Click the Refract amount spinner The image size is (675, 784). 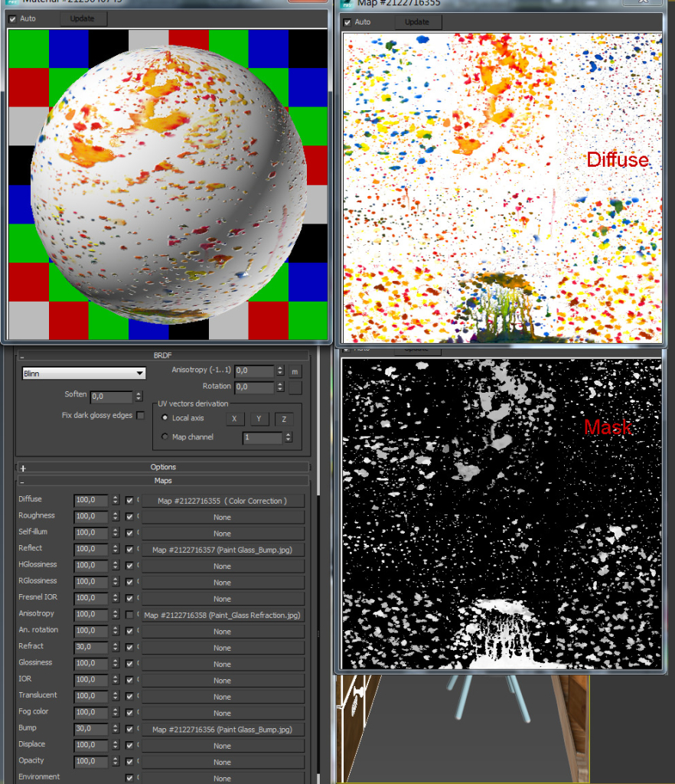point(116,647)
